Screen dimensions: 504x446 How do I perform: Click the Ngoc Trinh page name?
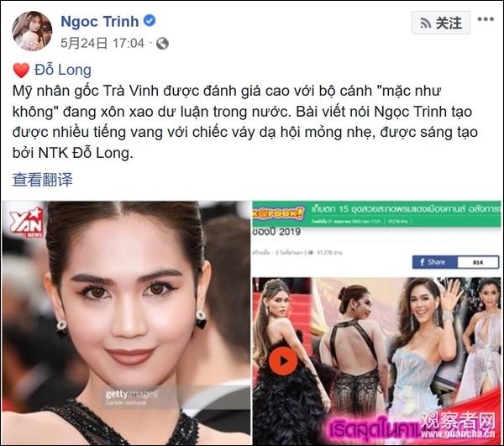(100, 22)
